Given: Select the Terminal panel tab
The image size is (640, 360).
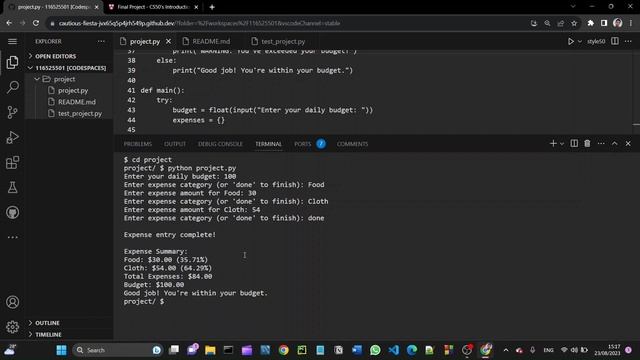Looking at the screenshot, I should 268,144.
